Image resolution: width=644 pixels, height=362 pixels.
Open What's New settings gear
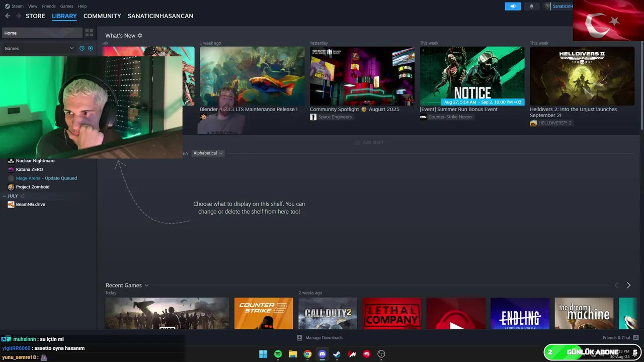tap(140, 36)
